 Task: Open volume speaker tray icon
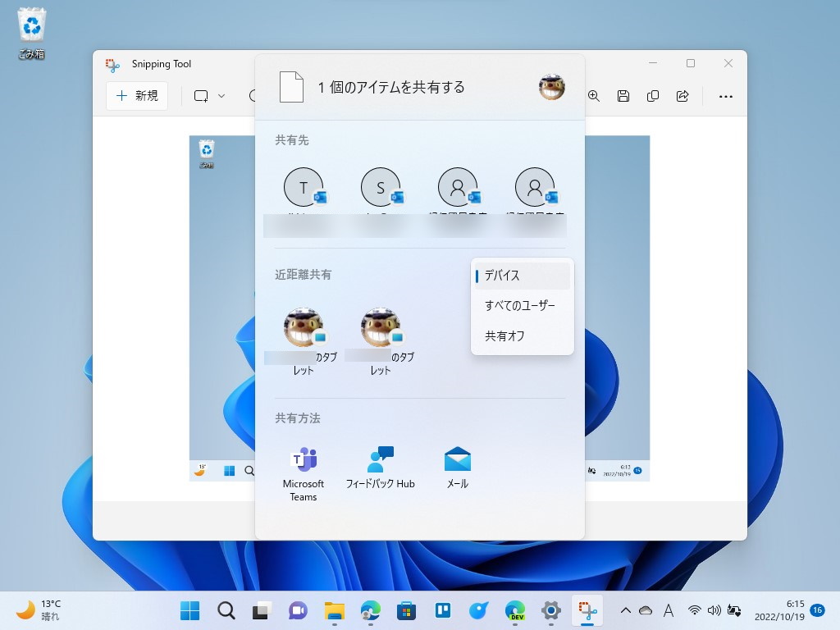click(714, 610)
